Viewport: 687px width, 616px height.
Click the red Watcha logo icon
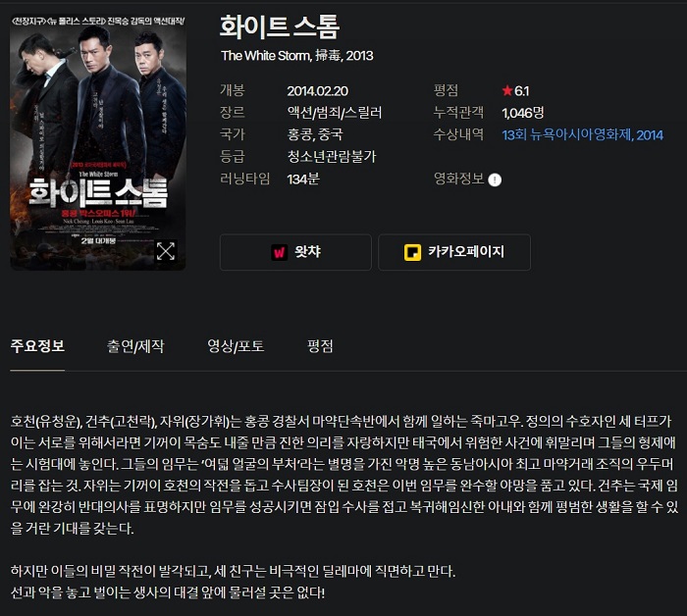tap(279, 252)
